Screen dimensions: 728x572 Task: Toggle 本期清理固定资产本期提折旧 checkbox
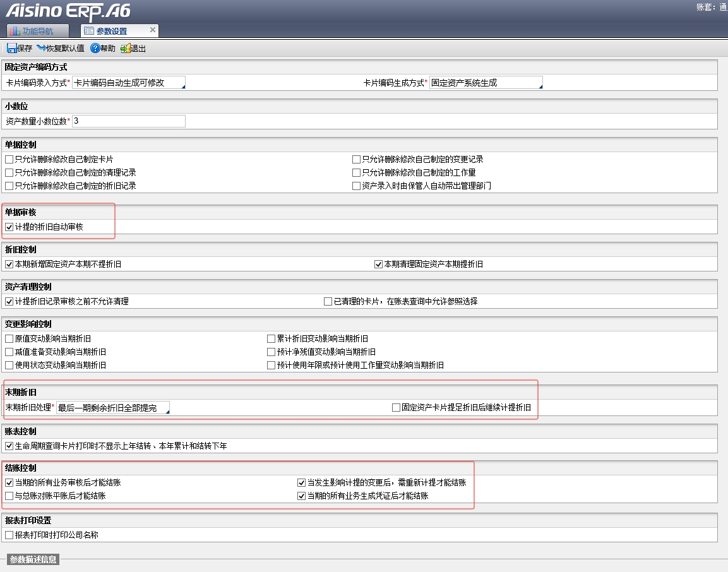pos(378,265)
